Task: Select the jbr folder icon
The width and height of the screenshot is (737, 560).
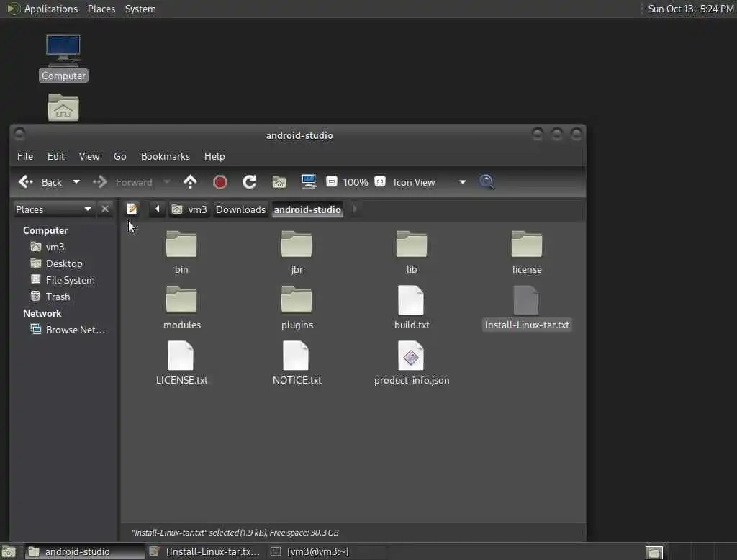Action: (297, 245)
